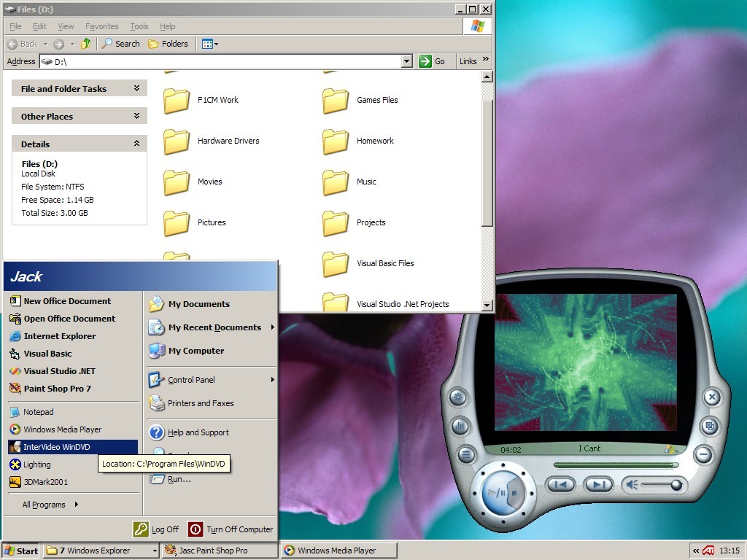Go up one folder level in Explorer
This screenshot has height=560, width=747.
tap(86, 44)
